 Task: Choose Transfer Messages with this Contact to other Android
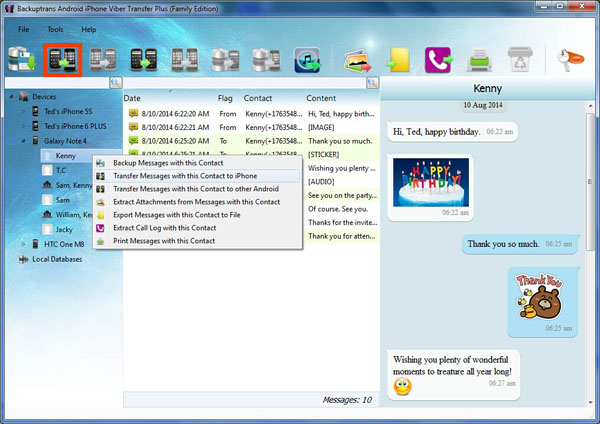coord(197,189)
